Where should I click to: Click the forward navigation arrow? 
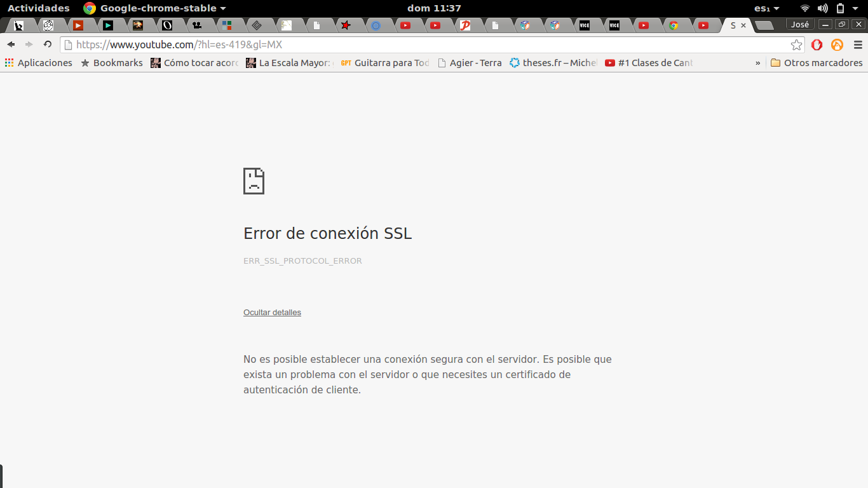point(29,44)
